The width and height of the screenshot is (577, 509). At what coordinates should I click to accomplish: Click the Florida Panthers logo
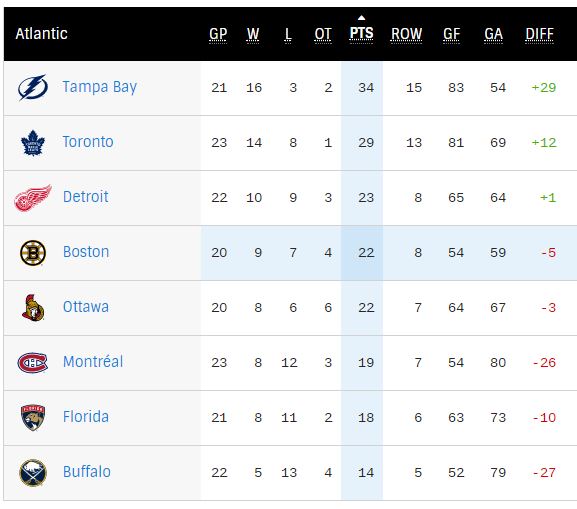point(33,418)
